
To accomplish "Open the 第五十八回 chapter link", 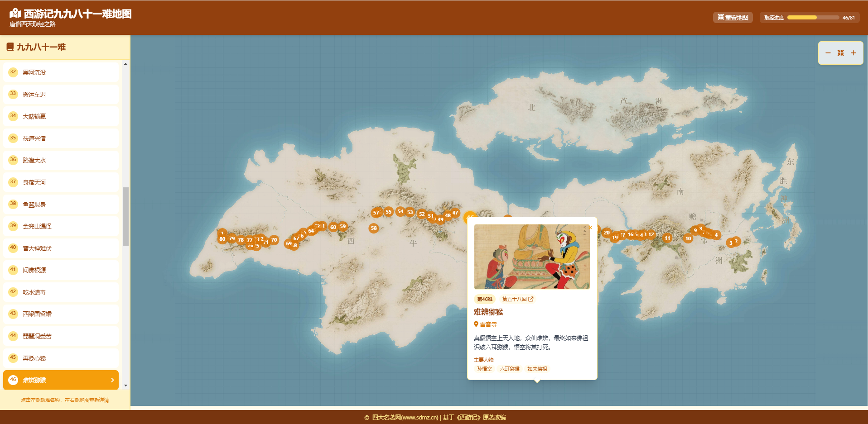I will 517,299.
